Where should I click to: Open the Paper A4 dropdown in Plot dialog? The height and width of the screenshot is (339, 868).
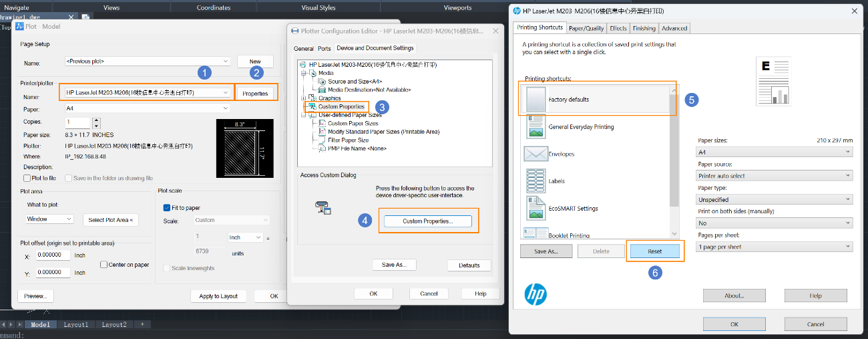click(226, 108)
